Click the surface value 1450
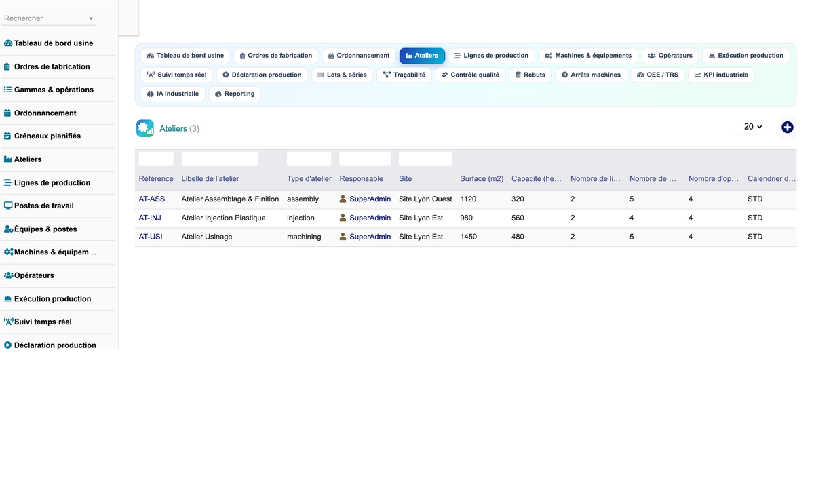The width and height of the screenshot is (814, 504). pyautogui.click(x=469, y=237)
